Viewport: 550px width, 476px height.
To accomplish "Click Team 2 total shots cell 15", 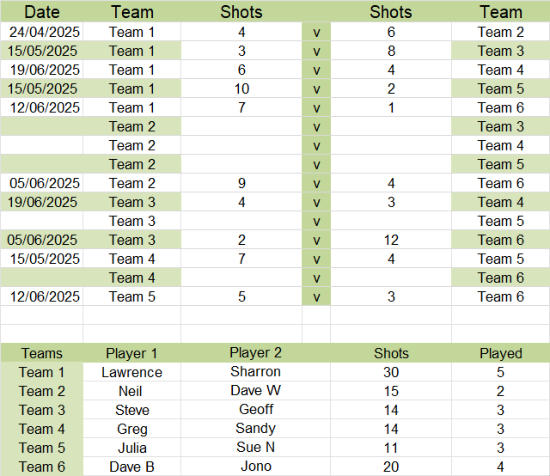I will point(391,391).
